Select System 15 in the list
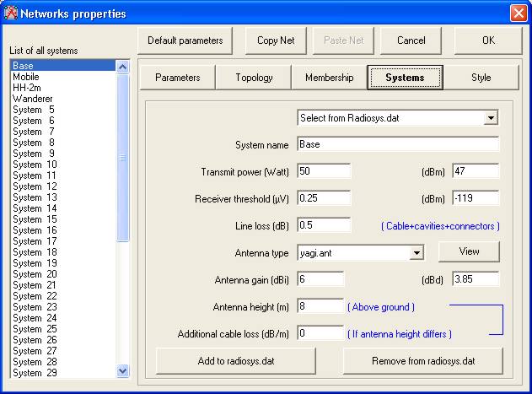This screenshot has width=532, height=394. (x=63, y=219)
